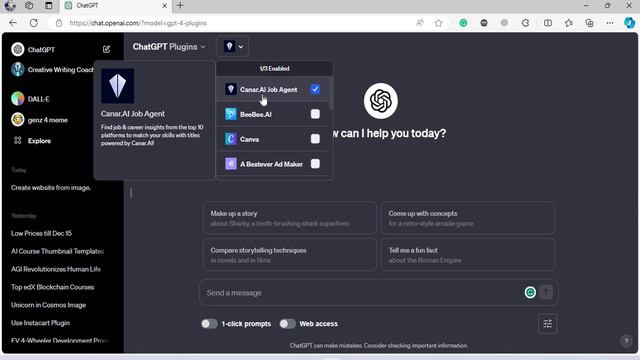Viewport: 640px width, 360px height.
Task: Click Come up with concepts suggestion
Action: (x=468, y=218)
